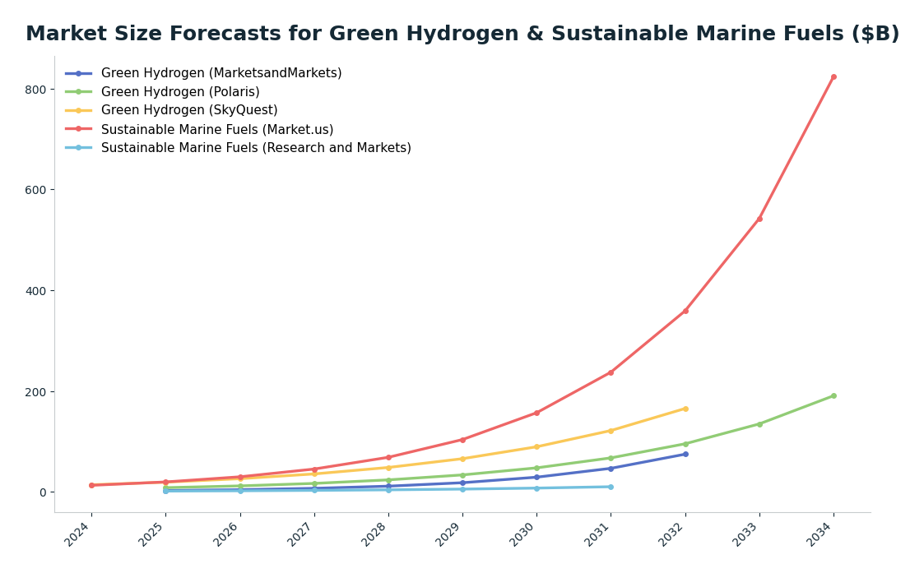This screenshot has height=573, width=924.
Task: Select Green Hydrogen (SkyQuest) legend label
Action: [x=189, y=110]
